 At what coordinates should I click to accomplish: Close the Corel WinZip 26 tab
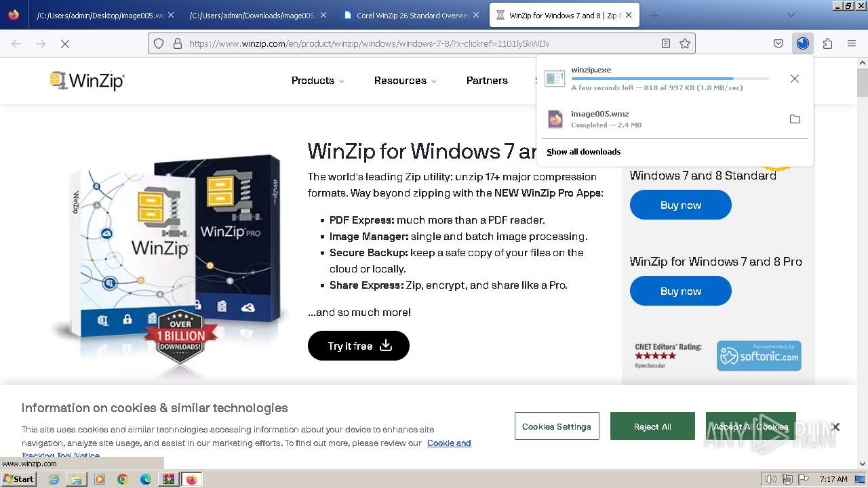point(475,15)
